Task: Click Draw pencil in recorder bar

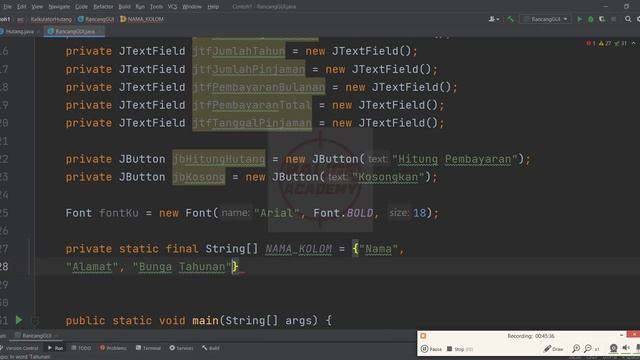Action: (553, 349)
